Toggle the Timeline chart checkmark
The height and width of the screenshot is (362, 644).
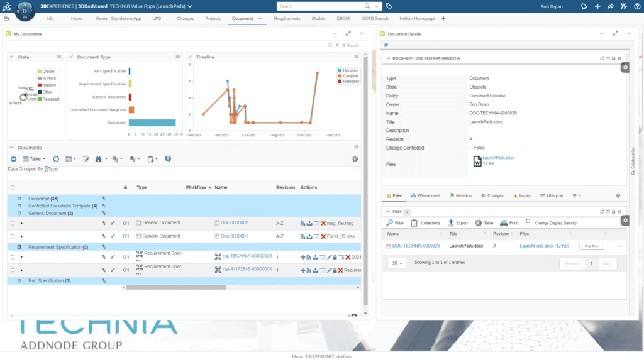(x=190, y=57)
